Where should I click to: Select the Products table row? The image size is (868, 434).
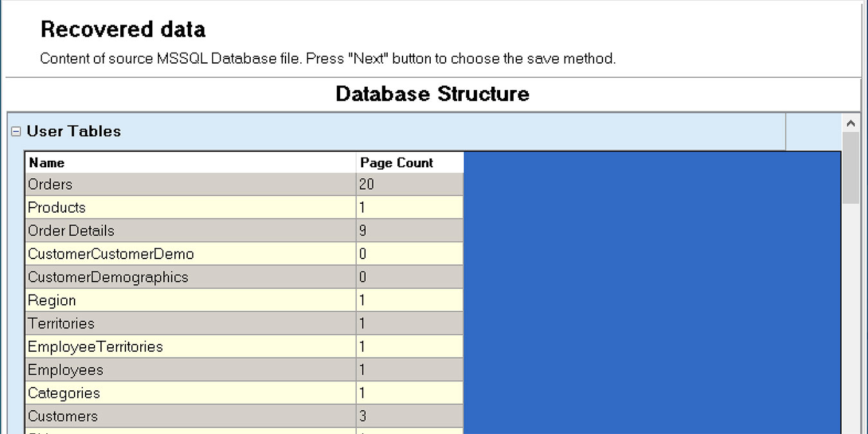129,207
